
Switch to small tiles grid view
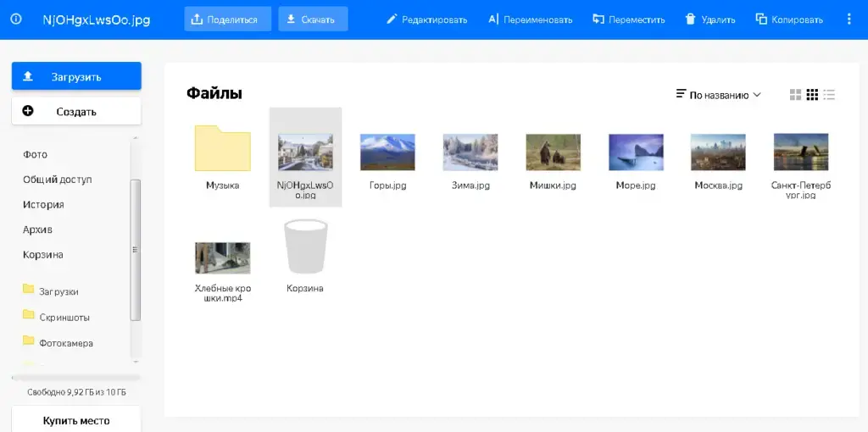click(812, 95)
